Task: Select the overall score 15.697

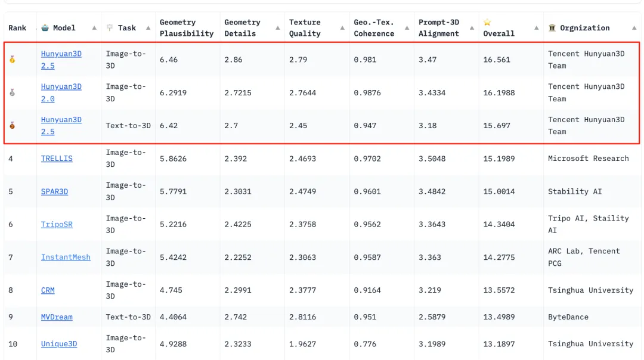Action: click(x=497, y=126)
